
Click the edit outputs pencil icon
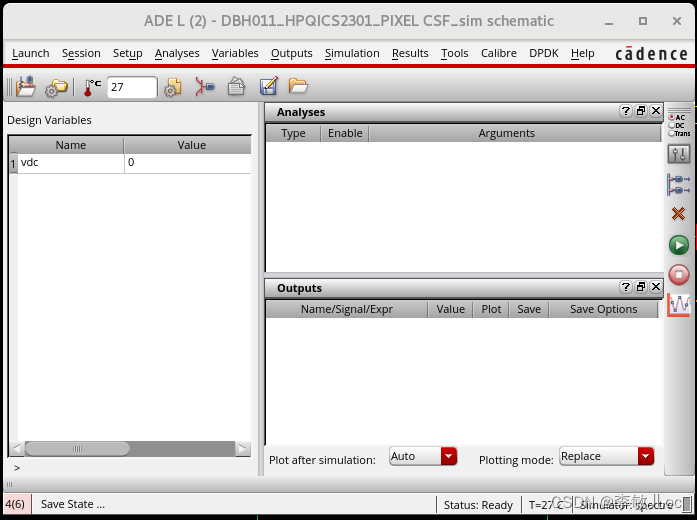pos(268,86)
